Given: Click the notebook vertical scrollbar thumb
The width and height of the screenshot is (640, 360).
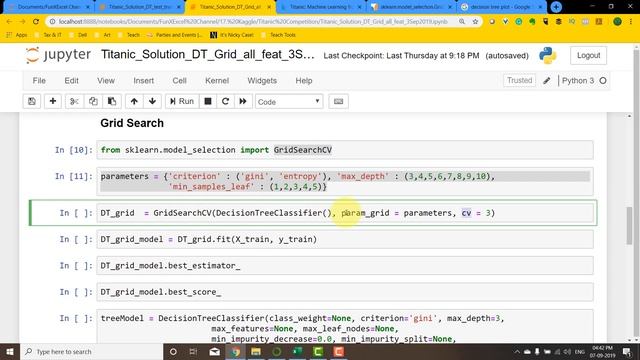Looking at the screenshot, I should pyautogui.click(x=629, y=226).
